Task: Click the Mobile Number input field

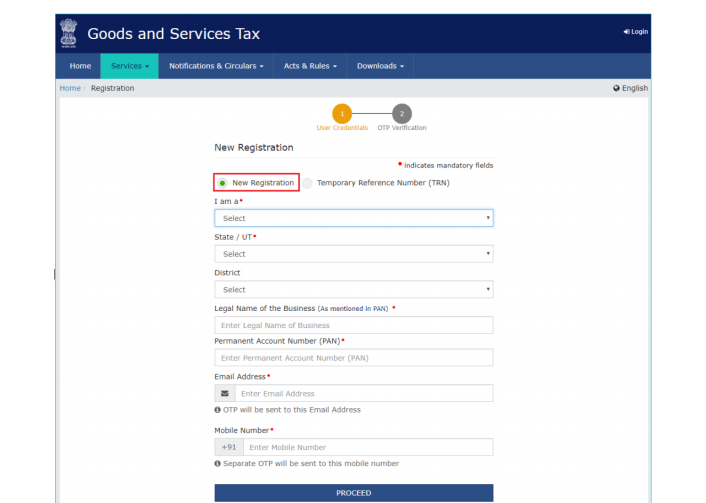Action: click(x=368, y=447)
